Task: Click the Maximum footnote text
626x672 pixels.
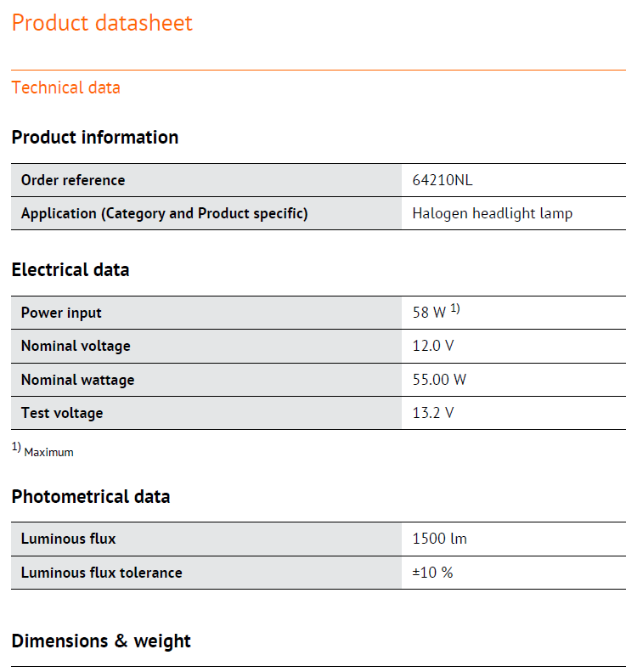Action: pos(48,453)
